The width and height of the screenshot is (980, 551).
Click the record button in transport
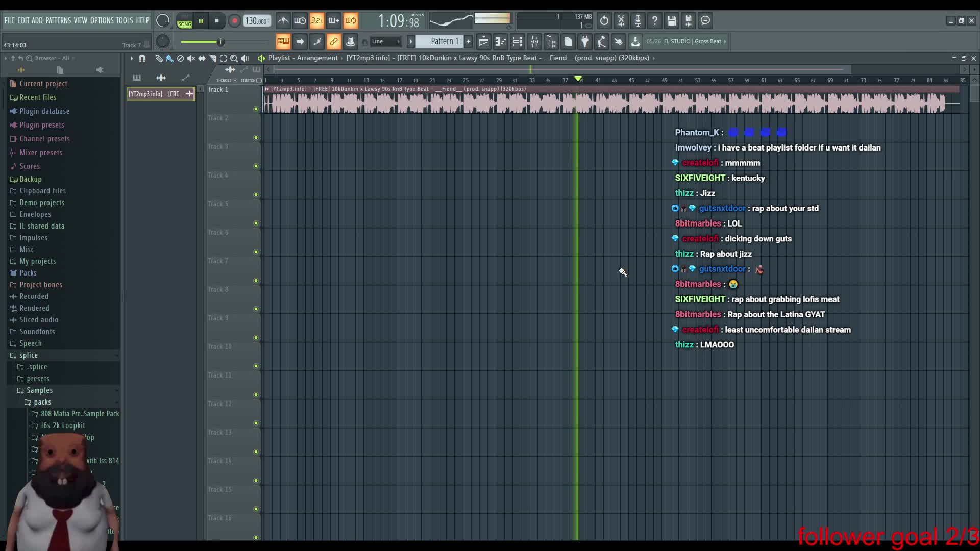tap(234, 21)
